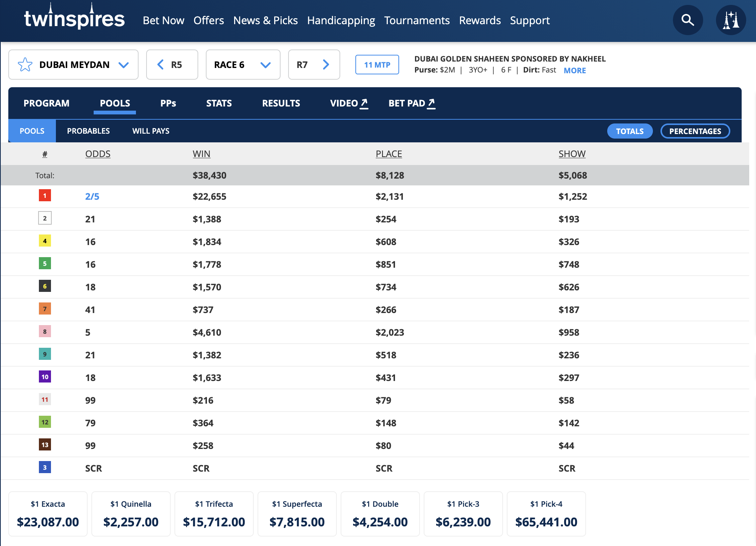The height and width of the screenshot is (546, 756).
Task: Favorite Dubai Meydan with the star icon
Action: pyautogui.click(x=25, y=65)
